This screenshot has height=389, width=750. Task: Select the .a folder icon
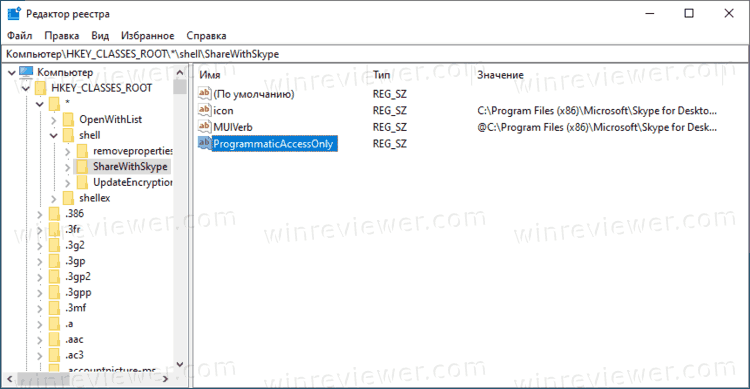click(x=55, y=324)
